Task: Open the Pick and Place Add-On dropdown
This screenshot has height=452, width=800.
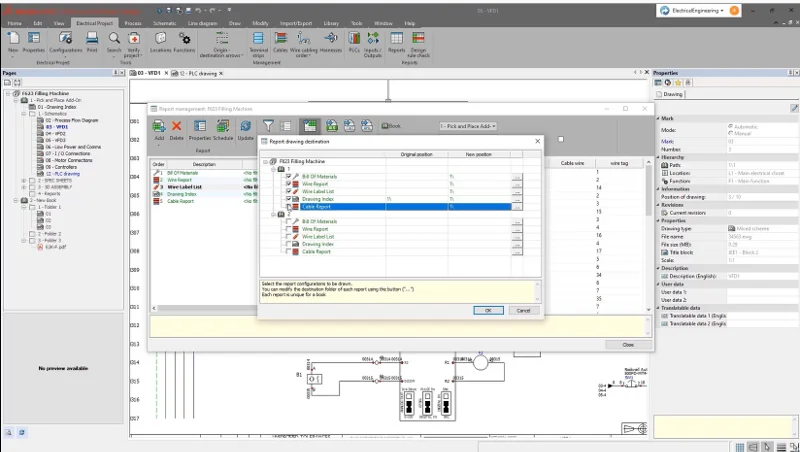Action: [x=468, y=127]
